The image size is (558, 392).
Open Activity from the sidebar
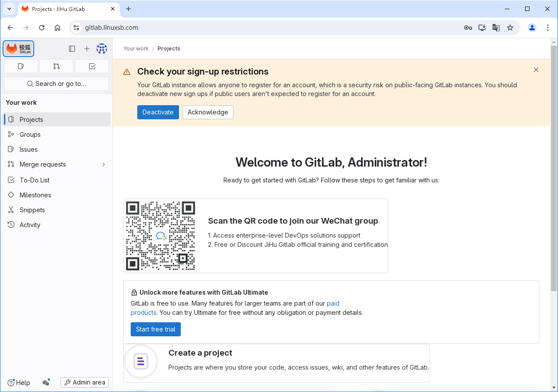point(30,225)
